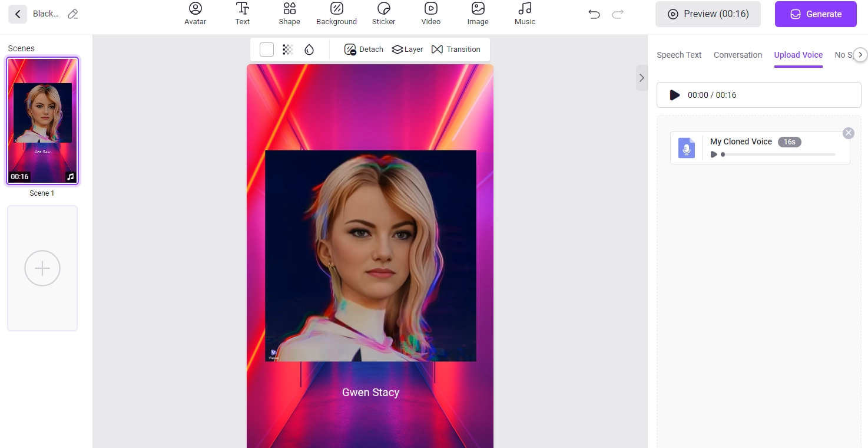The height and width of the screenshot is (448, 868).
Task: Pick the white color swatch
Action: click(x=267, y=50)
